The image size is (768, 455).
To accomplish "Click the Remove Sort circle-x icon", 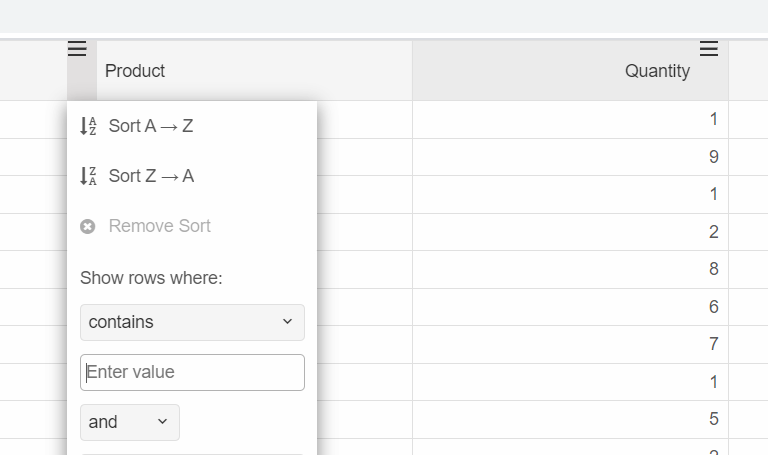I will 88,226.
